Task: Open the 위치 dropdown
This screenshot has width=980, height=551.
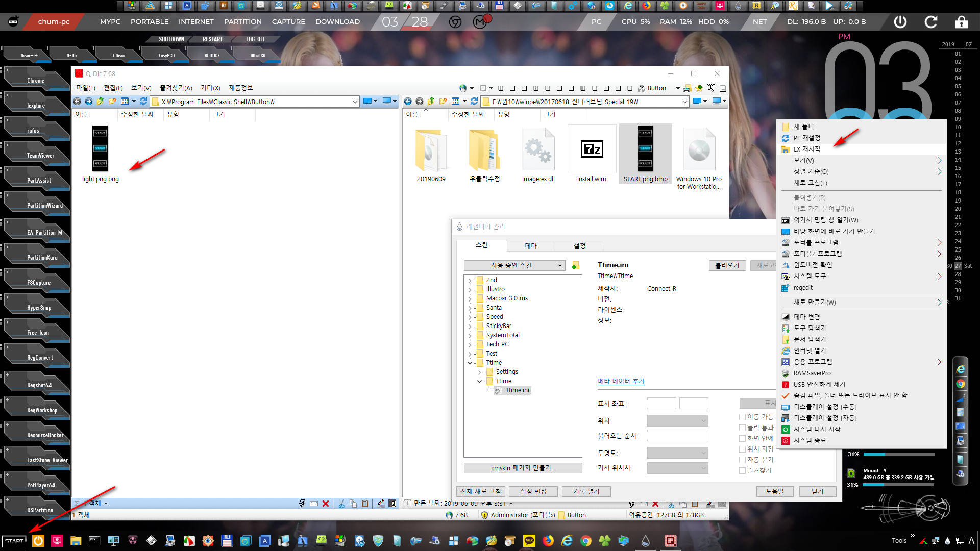Action: point(677,421)
